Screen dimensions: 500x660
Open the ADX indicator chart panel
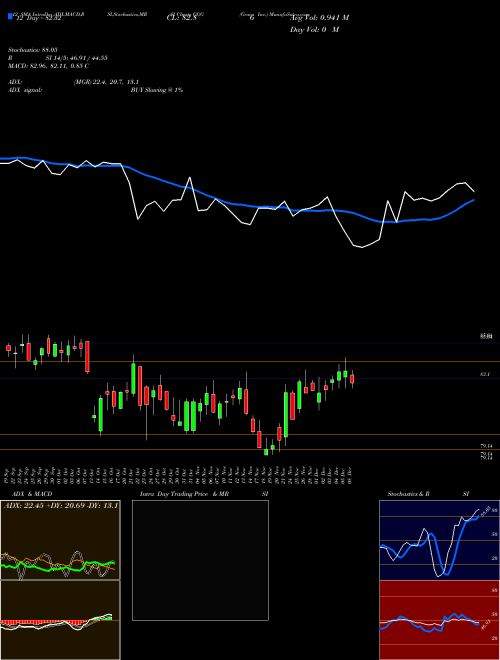click(x=60, y=540)
